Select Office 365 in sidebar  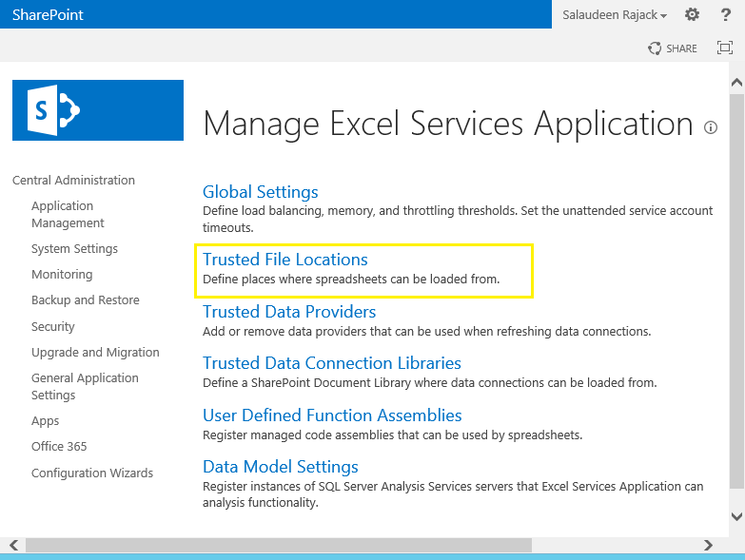(x=59, y=446)
